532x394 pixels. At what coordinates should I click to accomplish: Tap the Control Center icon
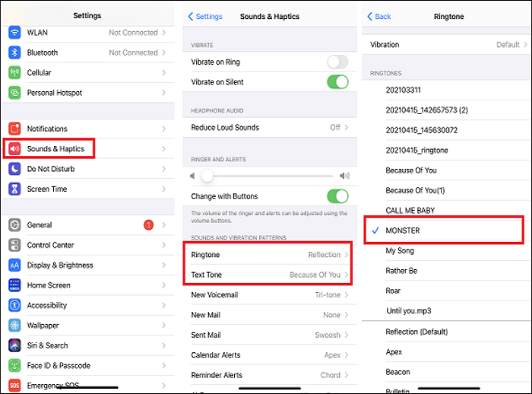tap(14, 245)
